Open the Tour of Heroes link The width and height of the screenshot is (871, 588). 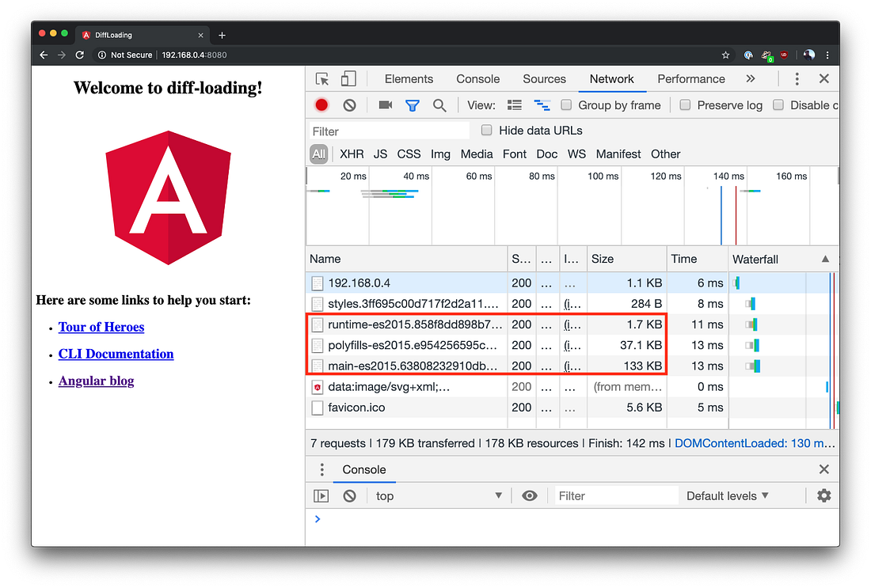[x=101, y=327]
